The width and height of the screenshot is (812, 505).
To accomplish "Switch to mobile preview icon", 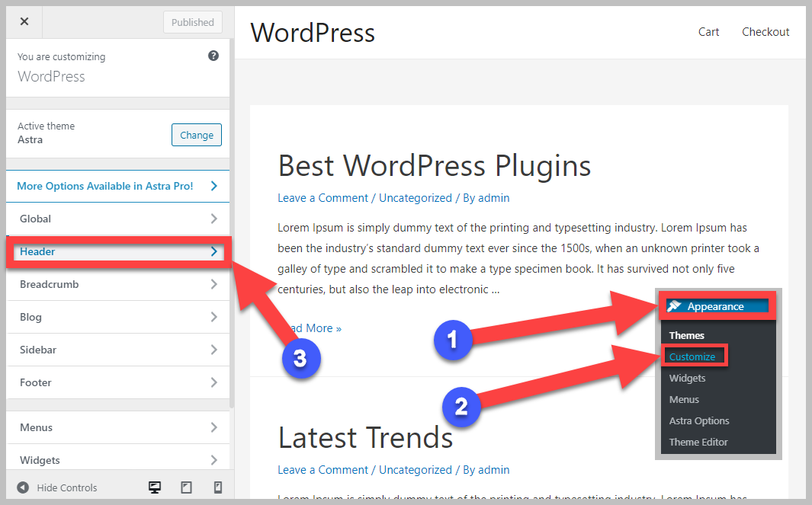I will click(x=218, y=487).
